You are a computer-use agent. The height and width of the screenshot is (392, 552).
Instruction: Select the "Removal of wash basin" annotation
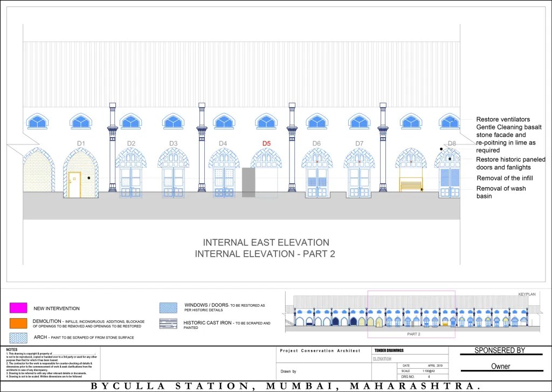pyautogui.click(x=501, y=192)
